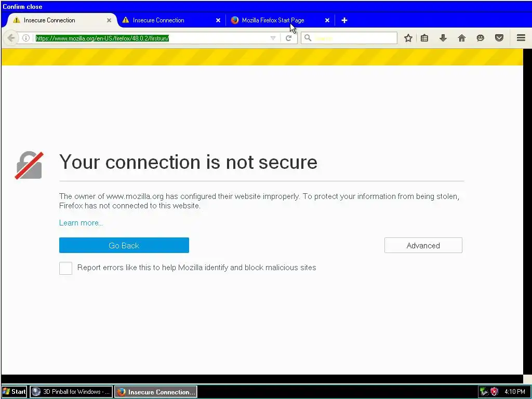The image size is (532, 399).
Task: Click warning icon on first tab
Action: coord(16,20)
